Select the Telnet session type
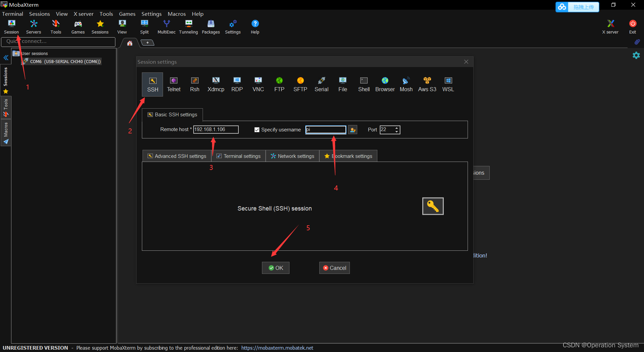644x352 pixels. (x=174, y=84)
